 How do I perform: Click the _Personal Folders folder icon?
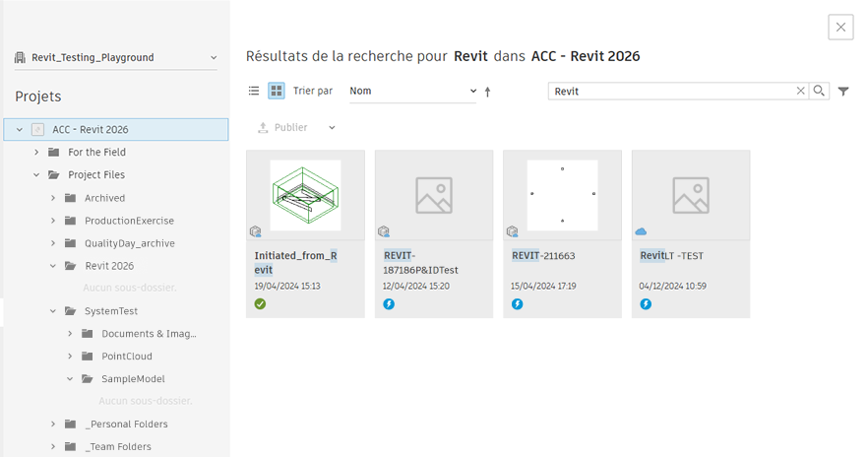click(70, 424)
